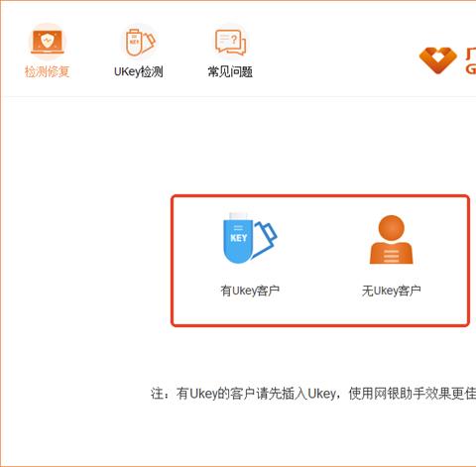Open the 常见问题 chat bubble icon
The height and width of the screenshot is (467, 476).
pos(230,42)
